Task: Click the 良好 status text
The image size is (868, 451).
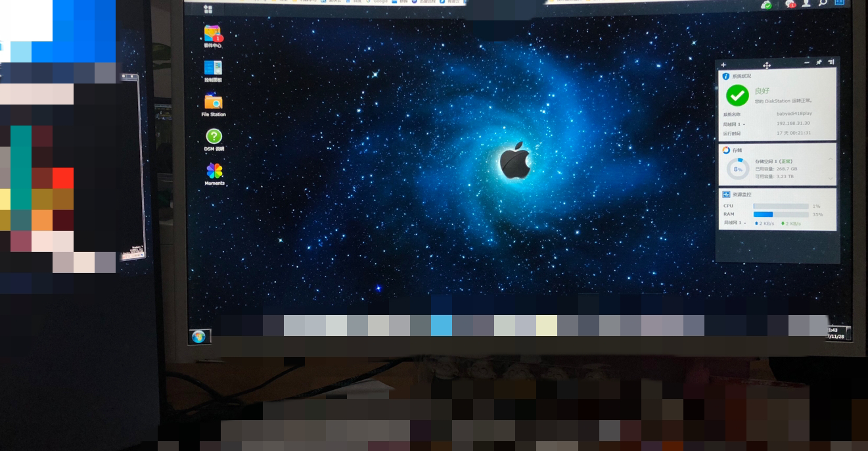Action: 762,91
